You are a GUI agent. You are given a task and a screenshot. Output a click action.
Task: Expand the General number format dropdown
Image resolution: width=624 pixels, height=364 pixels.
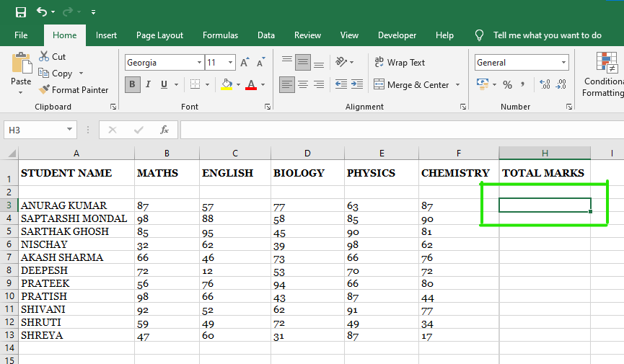563,63
